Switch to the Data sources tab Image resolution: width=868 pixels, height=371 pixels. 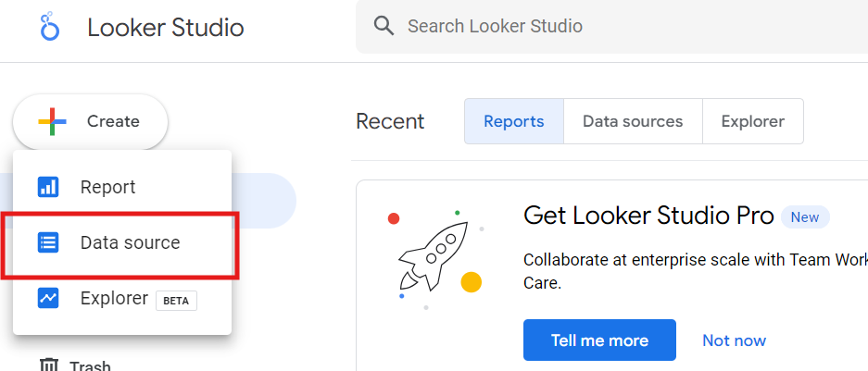(x=633, y=121)
